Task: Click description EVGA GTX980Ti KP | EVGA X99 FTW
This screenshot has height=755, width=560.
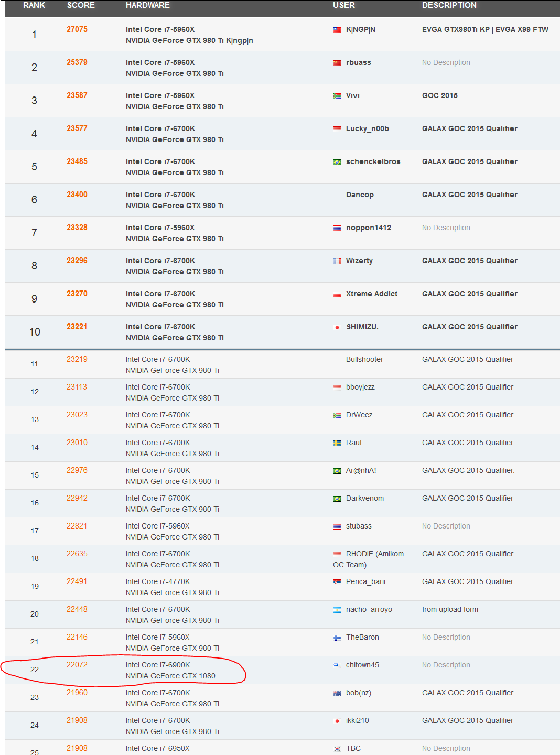Action: click(485, 29)
